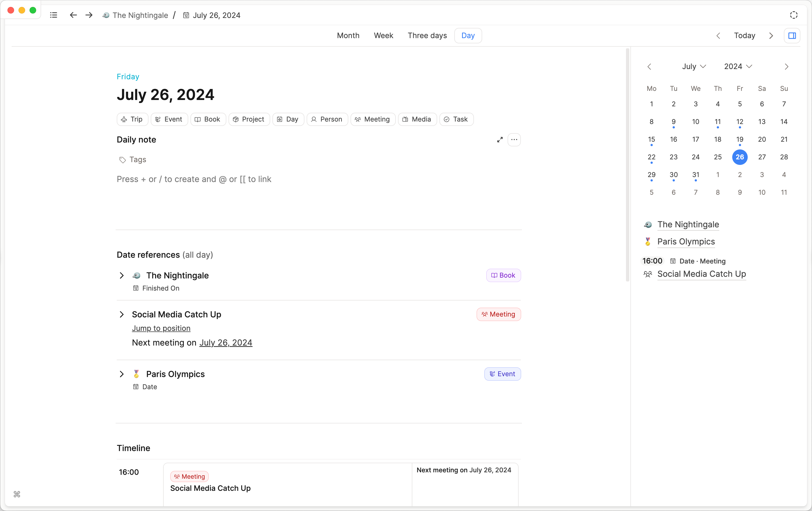
Task: Expand the Daily note fullscreen icon
Action: [x=500, y=140]
